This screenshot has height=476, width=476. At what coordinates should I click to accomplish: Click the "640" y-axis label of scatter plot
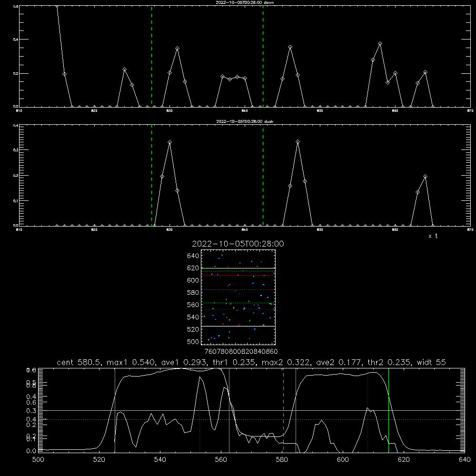pos(193,256)
